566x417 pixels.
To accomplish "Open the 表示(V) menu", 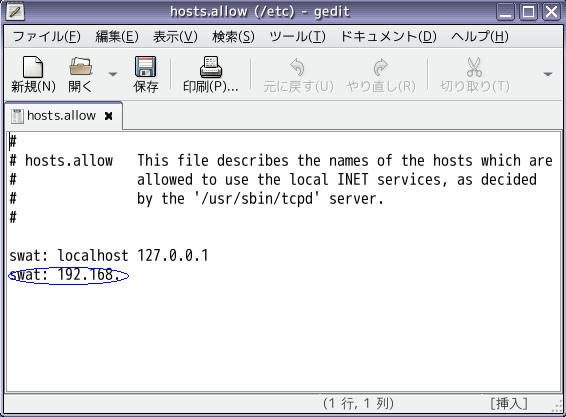I will [x=175, y=36].
